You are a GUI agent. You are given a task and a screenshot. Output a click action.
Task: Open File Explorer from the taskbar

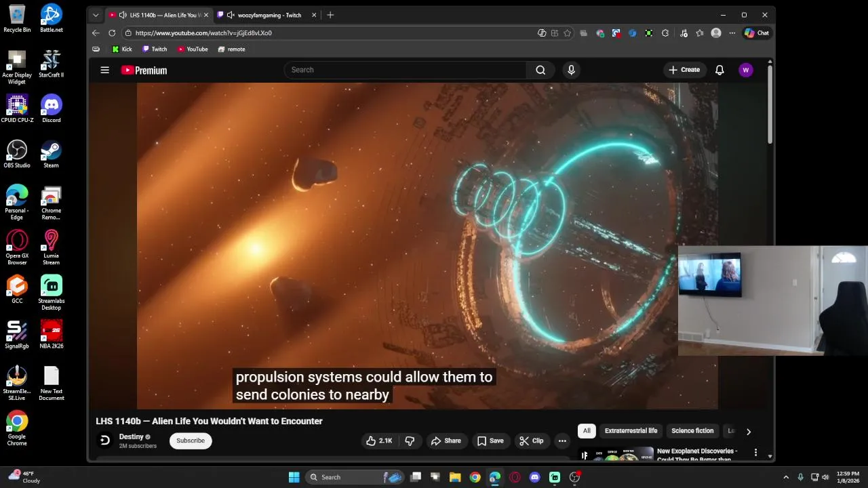pyautogui.click(x=455, y=477)
